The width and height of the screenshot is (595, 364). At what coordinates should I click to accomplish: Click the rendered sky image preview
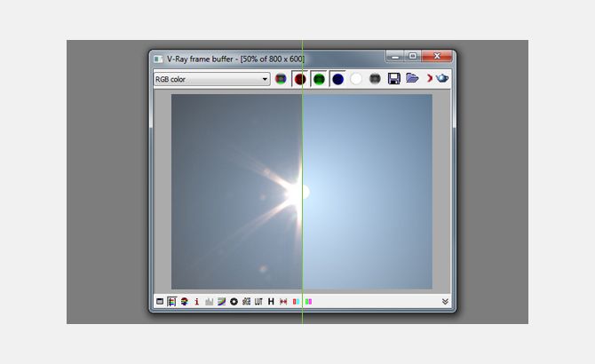[x=302, y=192]
